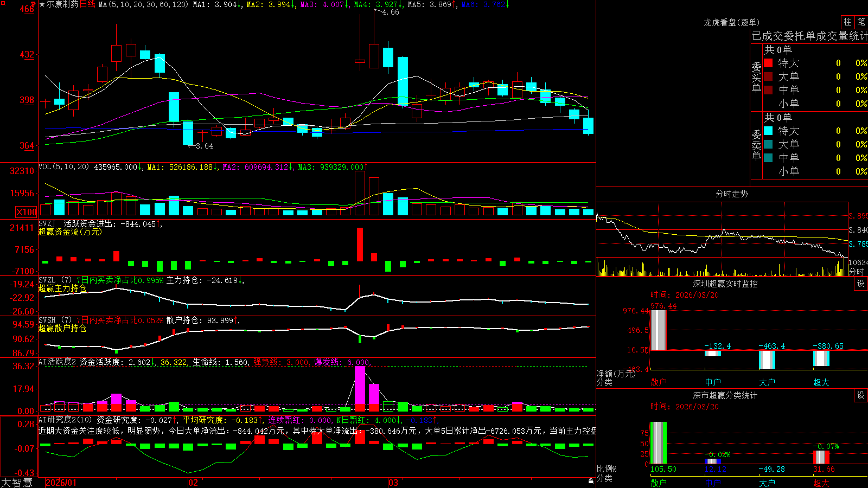Click the 超赢资金流(万元) label

70,232
